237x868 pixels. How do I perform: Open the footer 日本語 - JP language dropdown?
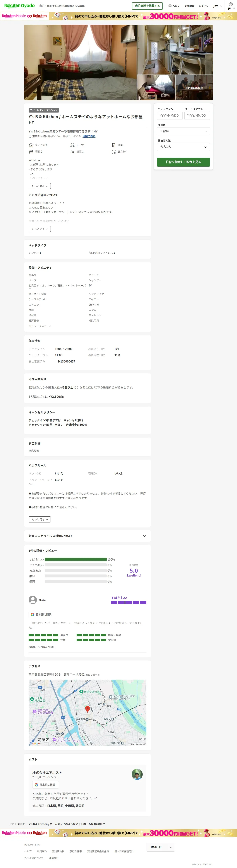160,847
